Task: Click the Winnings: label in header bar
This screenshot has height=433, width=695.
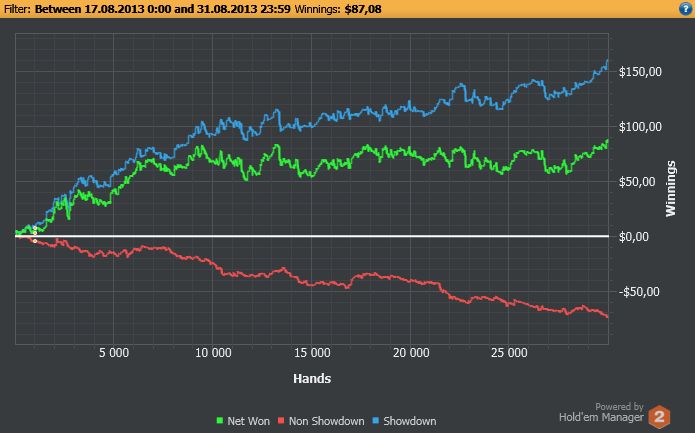Action: pyautogui.click(x=318, y=9)
